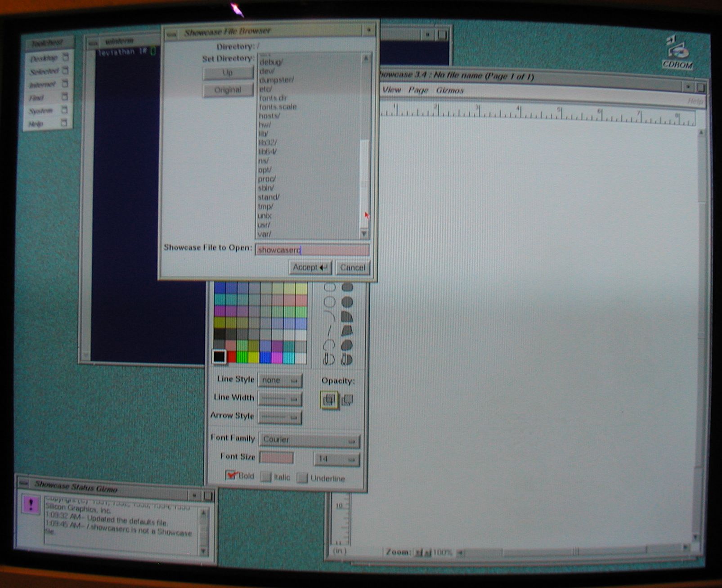The height and width of the screenshot is (588, 722).
Task: Click the Up directory button
Action: pyautogui.click(x=228, y=72)
